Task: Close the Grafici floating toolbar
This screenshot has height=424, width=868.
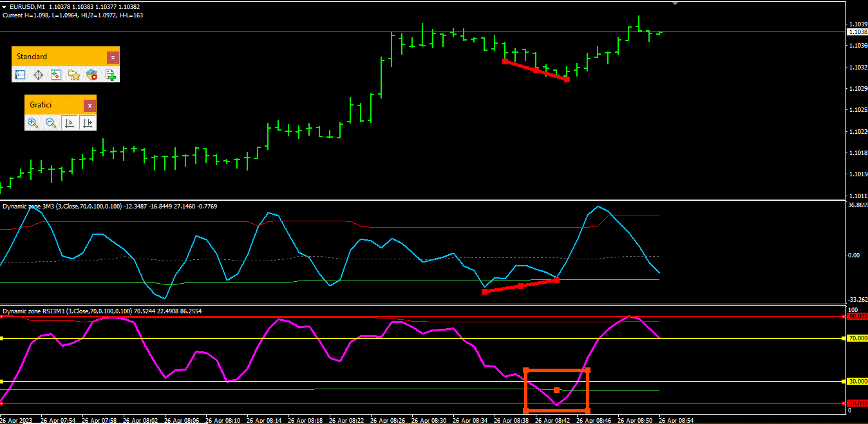Action: coord(90,105)
